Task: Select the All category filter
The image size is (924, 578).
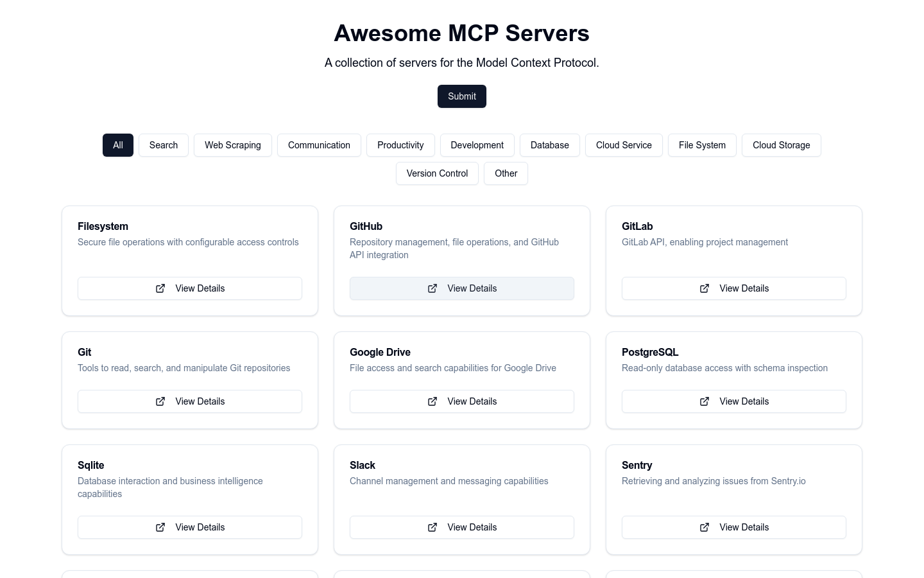Action: [118, 145]
